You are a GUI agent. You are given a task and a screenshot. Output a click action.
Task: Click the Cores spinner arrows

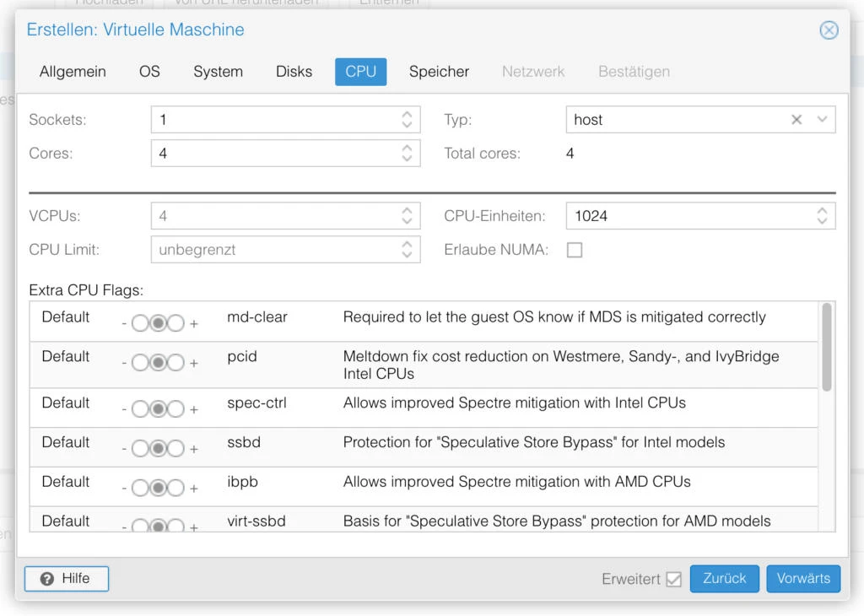point(407,154)
